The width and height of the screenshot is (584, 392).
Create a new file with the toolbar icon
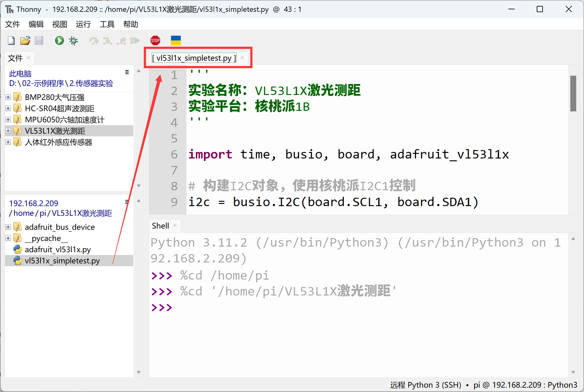click(11, 40)
